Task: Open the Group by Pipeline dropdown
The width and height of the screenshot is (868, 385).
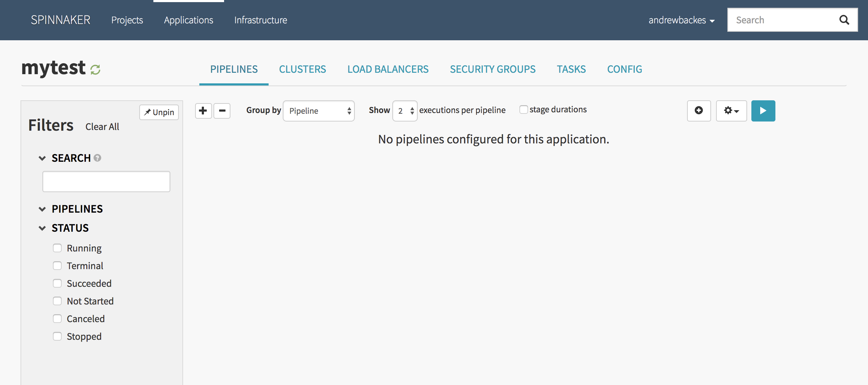Action: click(318, 111)
